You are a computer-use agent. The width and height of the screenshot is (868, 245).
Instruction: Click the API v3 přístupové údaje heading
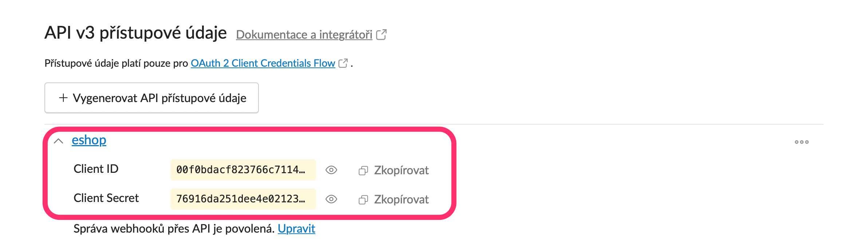pos(135,33)
